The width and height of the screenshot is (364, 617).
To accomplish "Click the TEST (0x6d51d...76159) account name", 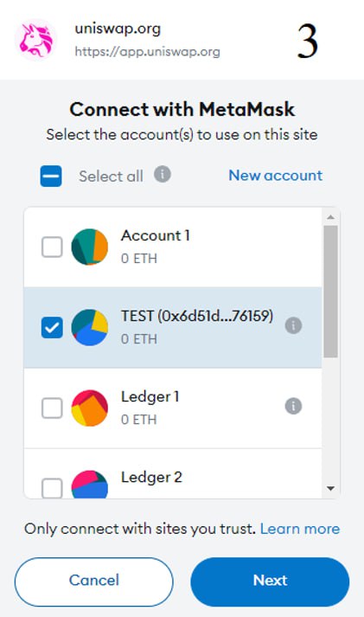I will (x=197, y=316).
